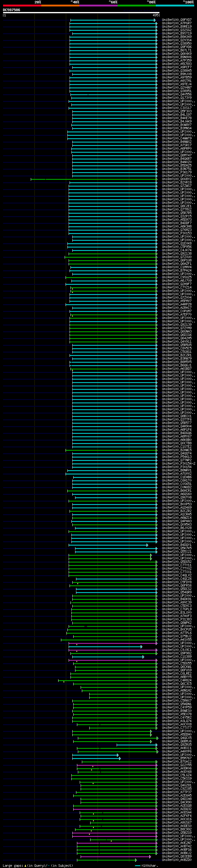Select hit UniRef100_B2VR18
Viewport: 197px width, 868px height.
[176, 182]
